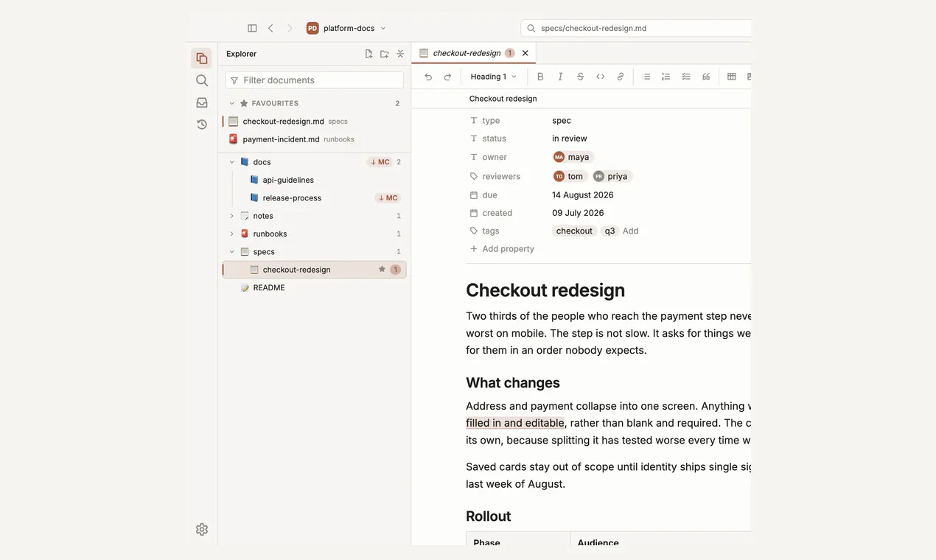Go forward with the right arrow
Screen dimensions: 936x560
[290, 28]
